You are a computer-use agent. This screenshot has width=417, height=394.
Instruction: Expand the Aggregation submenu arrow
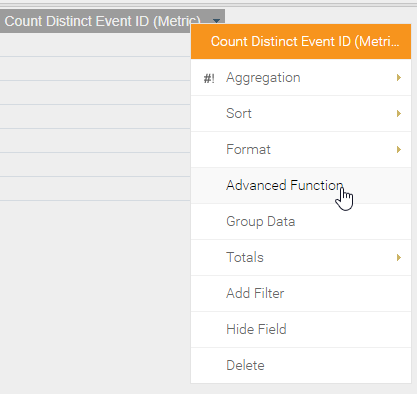click(x=399, y=78)
